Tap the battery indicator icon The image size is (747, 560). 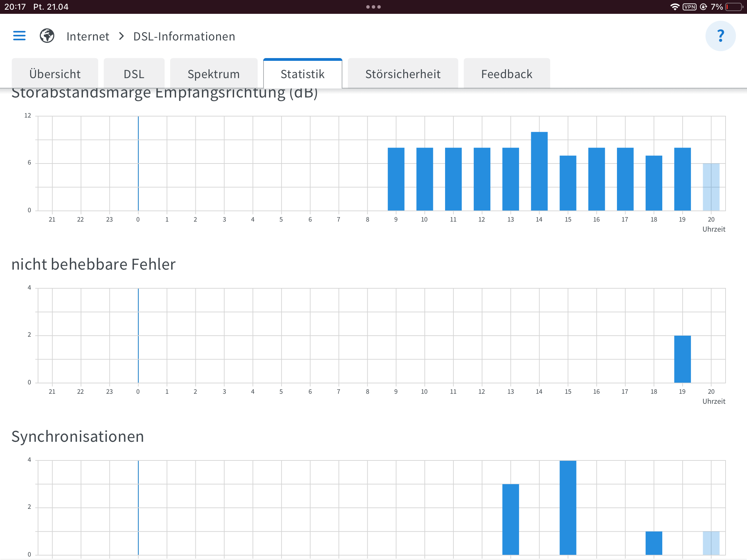pos(734,7)
